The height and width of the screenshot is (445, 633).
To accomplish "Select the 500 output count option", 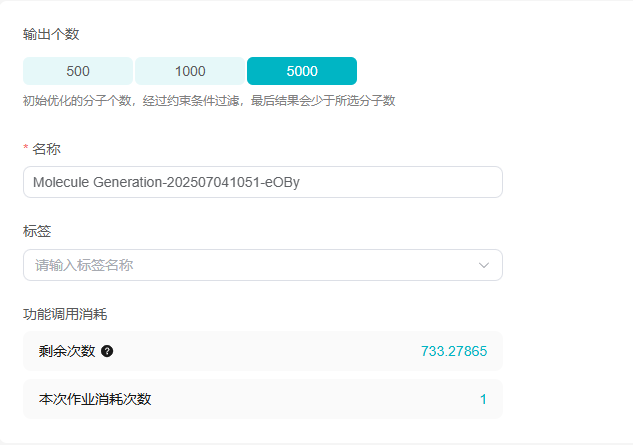I will coord(78,71).
